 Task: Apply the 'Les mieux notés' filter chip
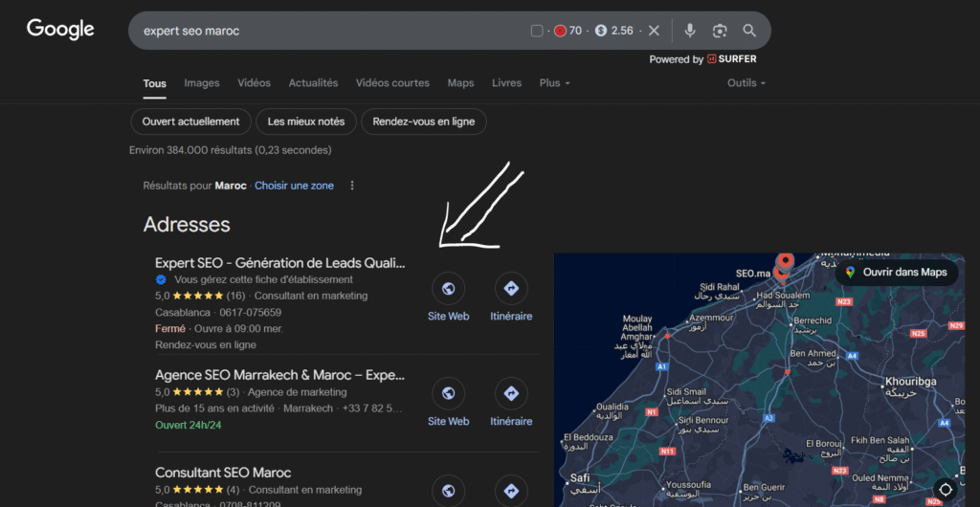(x=306, y=121)
